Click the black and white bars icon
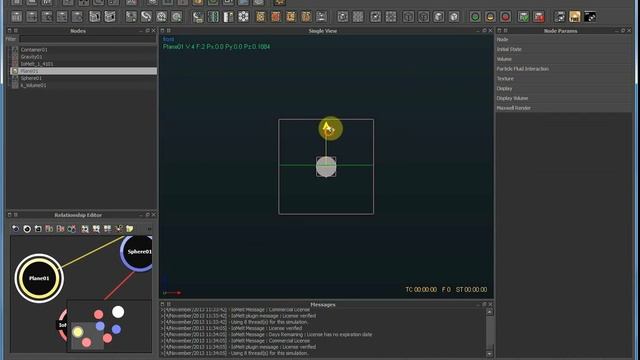The height and width of the screenshot is (360, 640). point(228,17)
